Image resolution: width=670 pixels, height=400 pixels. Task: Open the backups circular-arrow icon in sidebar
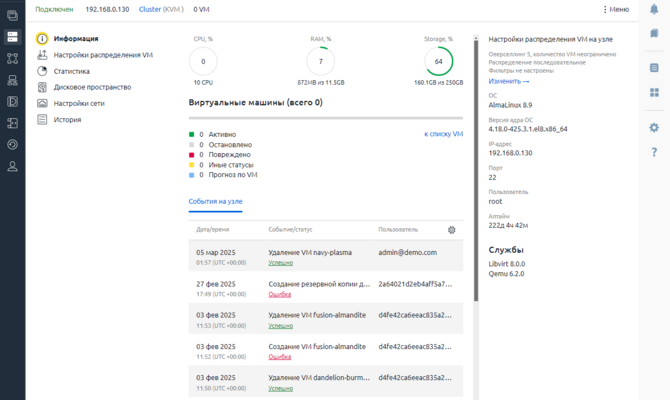(x=12, y=144)
